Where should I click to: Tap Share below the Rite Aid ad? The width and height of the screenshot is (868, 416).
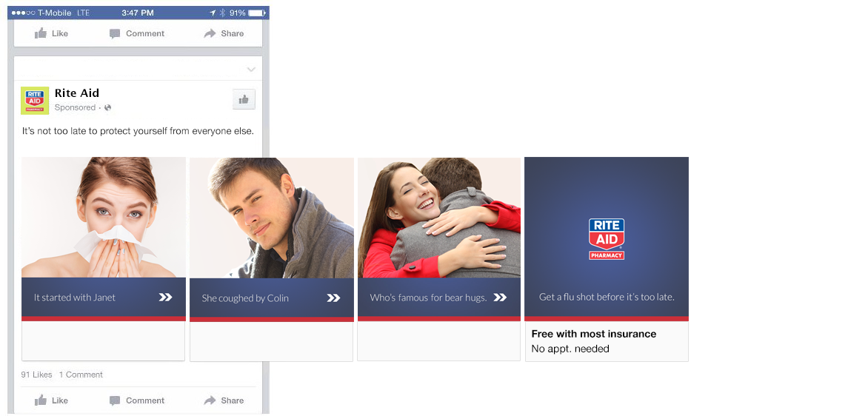[x=224, y=400]
